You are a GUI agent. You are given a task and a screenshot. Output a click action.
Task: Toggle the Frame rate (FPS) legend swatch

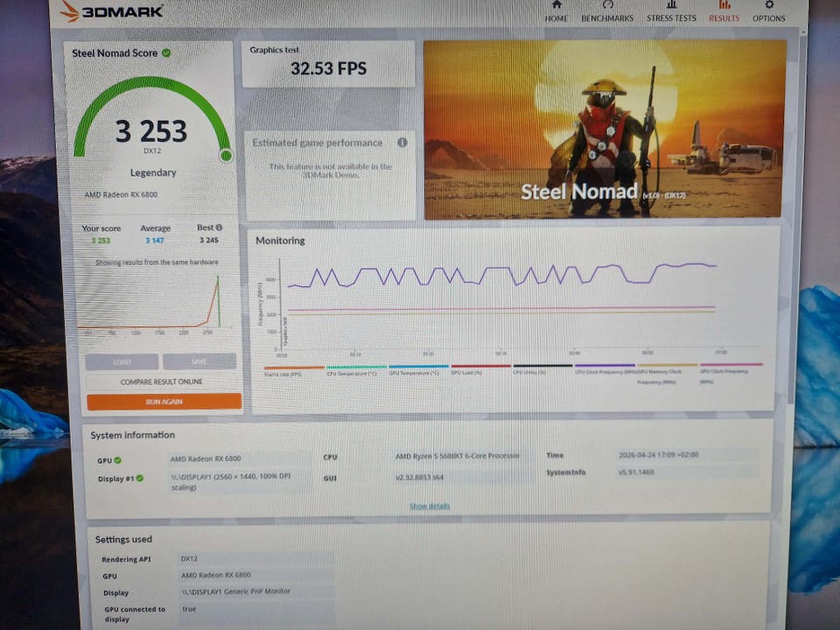tap(294, 367)
